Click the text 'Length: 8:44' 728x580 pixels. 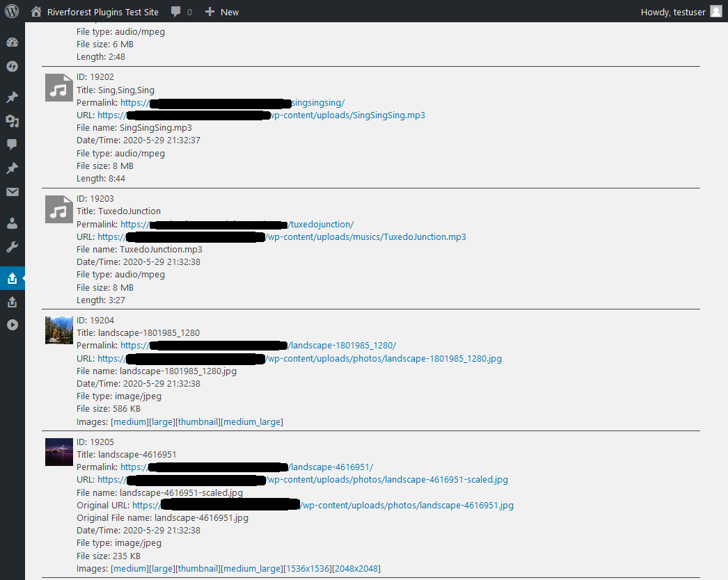tap(101, 178)
